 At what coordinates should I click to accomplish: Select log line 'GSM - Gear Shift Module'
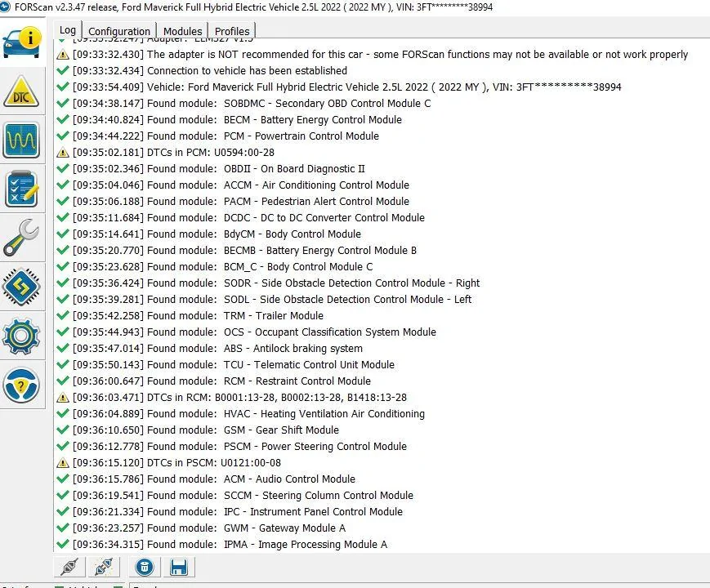206,430
